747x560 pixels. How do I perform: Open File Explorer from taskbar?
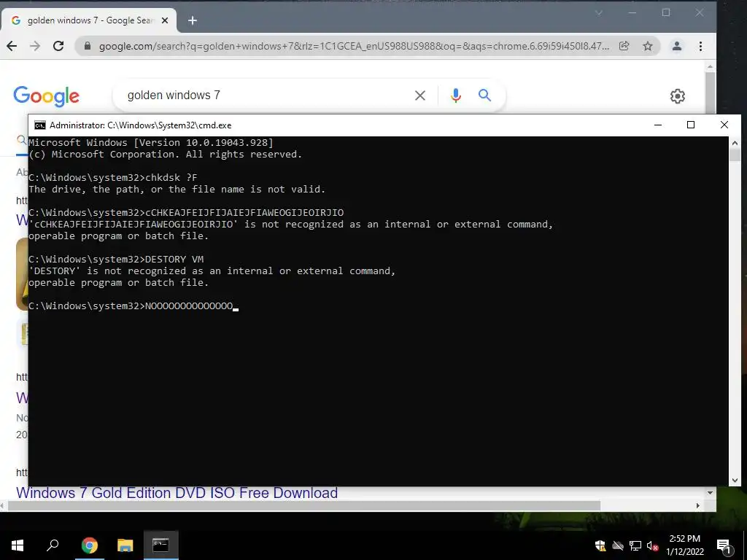[x=125, y=545]
